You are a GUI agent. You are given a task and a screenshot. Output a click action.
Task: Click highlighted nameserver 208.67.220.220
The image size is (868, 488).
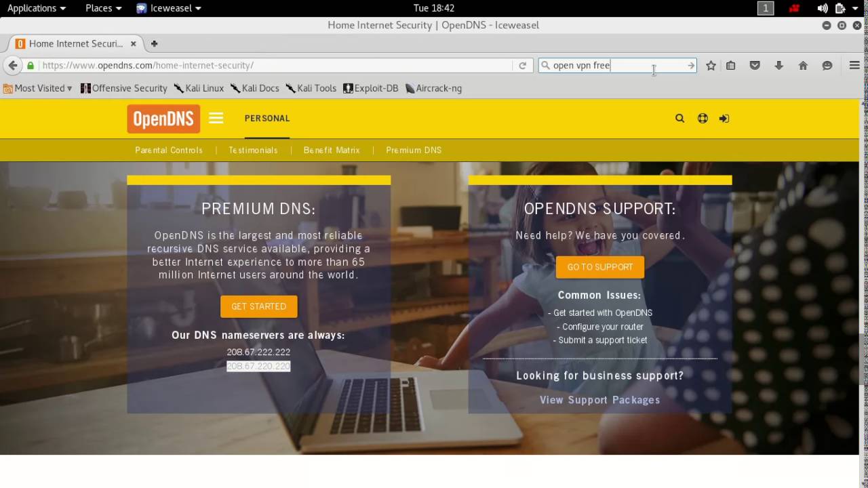(258, 366)
